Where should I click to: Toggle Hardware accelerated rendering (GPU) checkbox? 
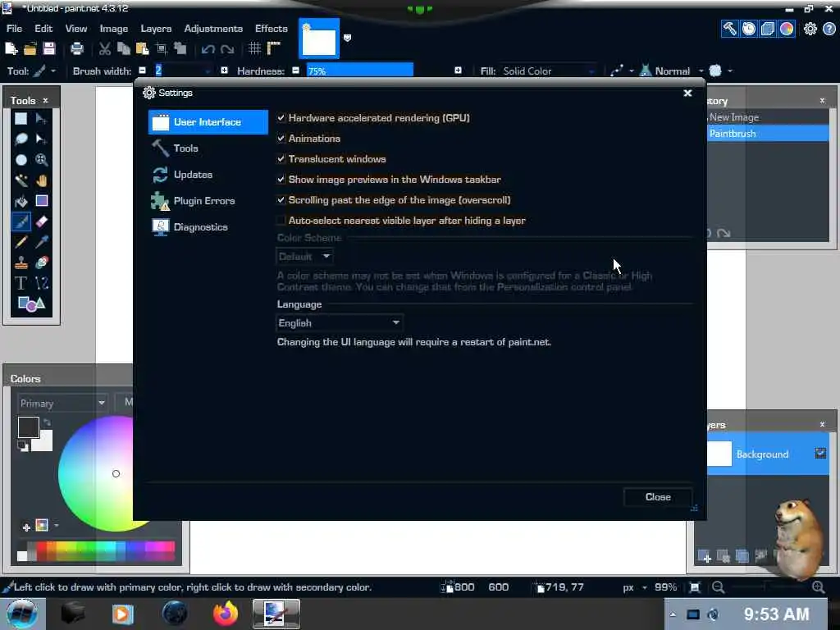pyautogui.click(x=281, y=117)
